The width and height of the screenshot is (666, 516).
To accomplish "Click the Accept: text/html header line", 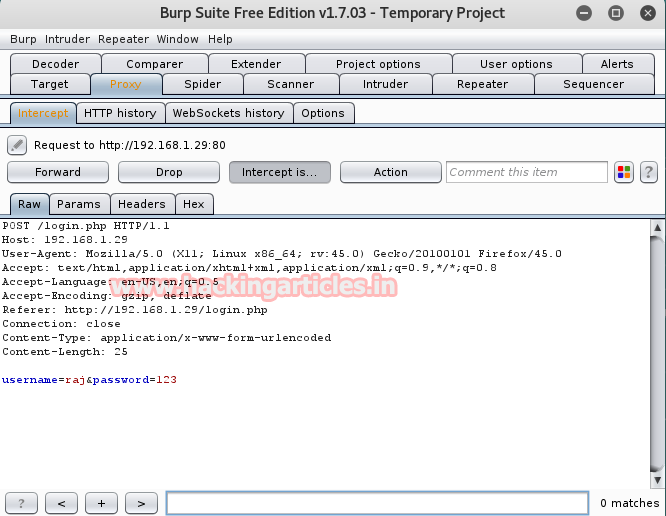I will coord(249,268).
